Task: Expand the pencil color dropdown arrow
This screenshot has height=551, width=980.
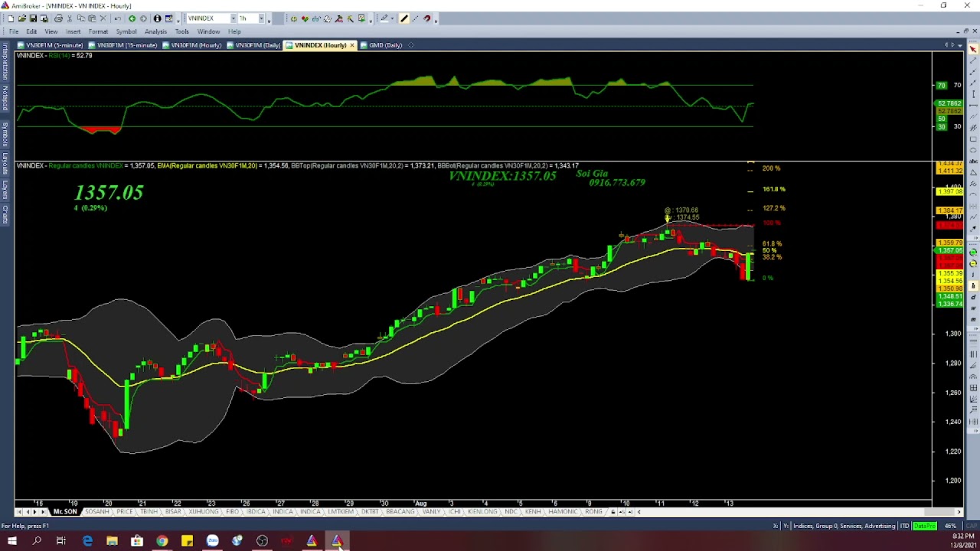Action: coord(392,18)
